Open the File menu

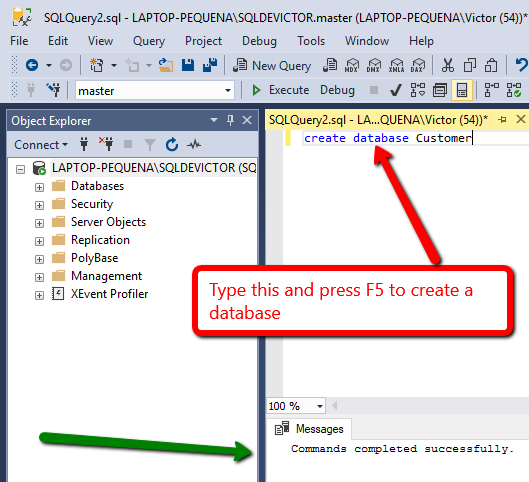(19, 41)
